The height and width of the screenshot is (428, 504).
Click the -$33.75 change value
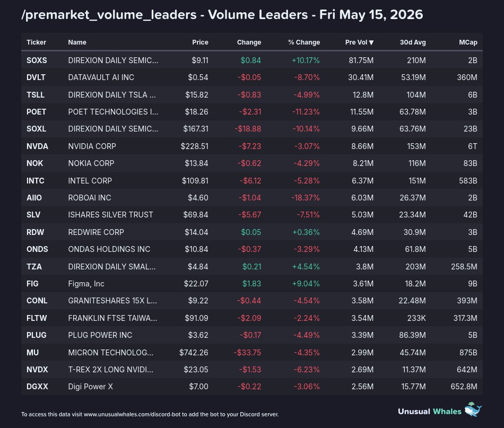pos(247,353)
